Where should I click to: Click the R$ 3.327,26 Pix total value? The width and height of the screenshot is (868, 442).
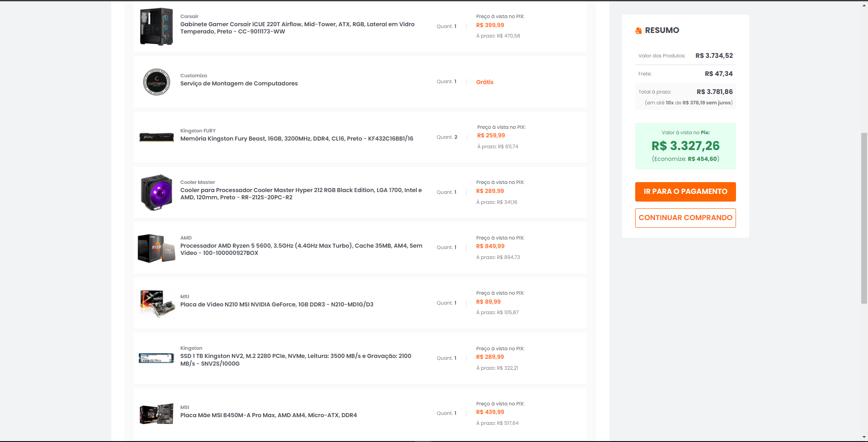tap(685, 146)
